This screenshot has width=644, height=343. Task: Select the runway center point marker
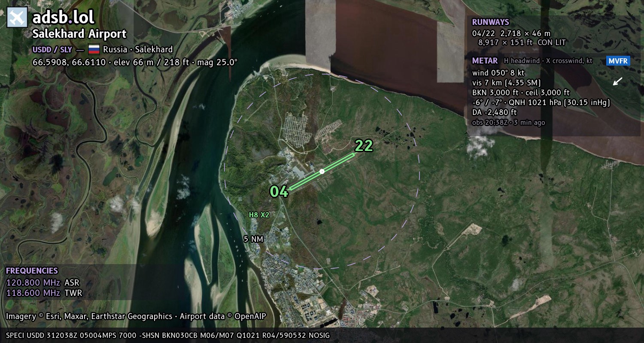coord(322,171)
